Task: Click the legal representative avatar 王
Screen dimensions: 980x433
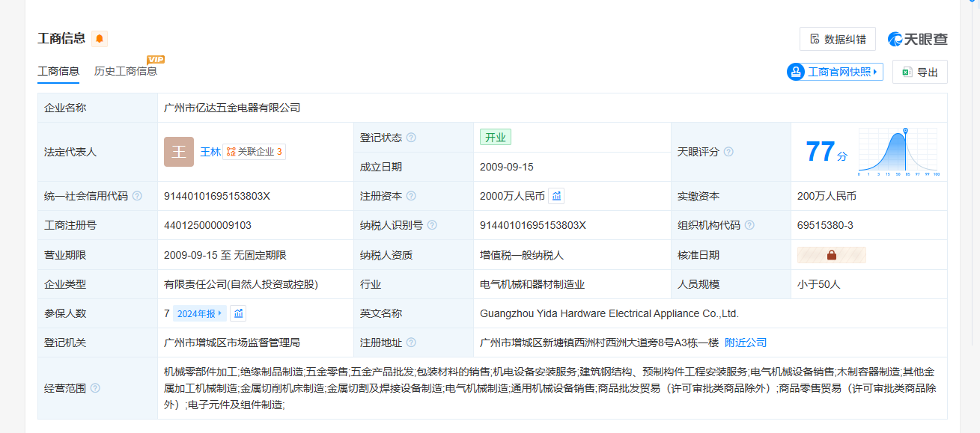Action: point(179,152)
